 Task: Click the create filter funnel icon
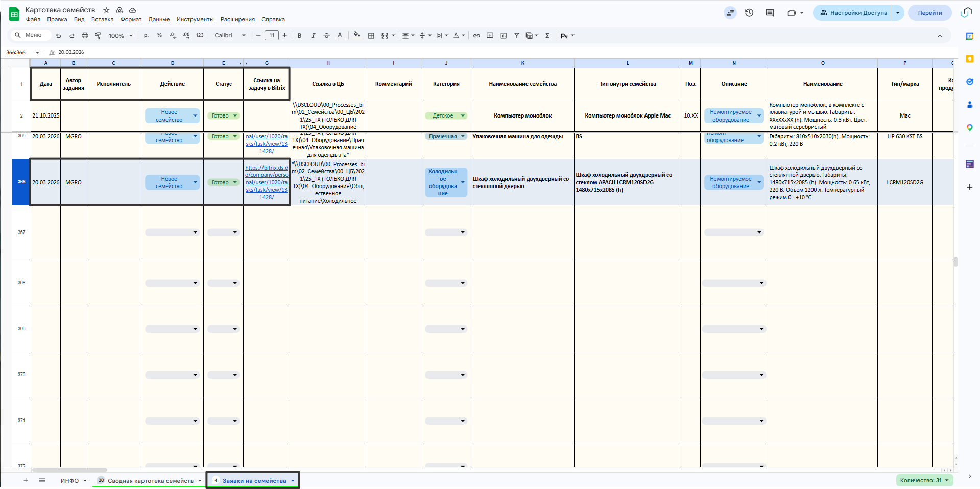pos(517,36)
